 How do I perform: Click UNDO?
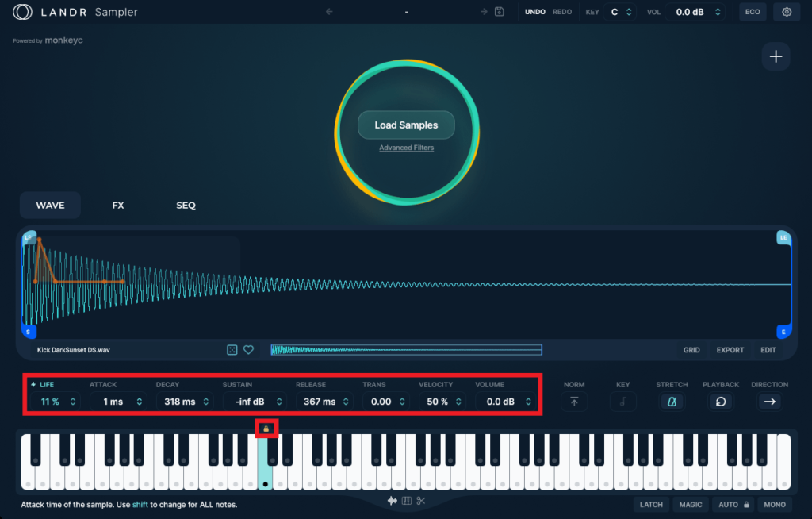click(535, 12)
